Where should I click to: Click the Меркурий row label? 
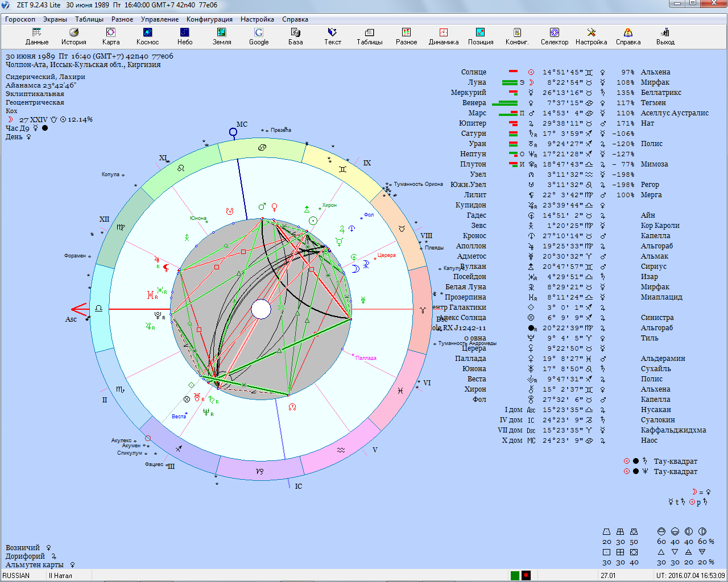pos(469,93)
